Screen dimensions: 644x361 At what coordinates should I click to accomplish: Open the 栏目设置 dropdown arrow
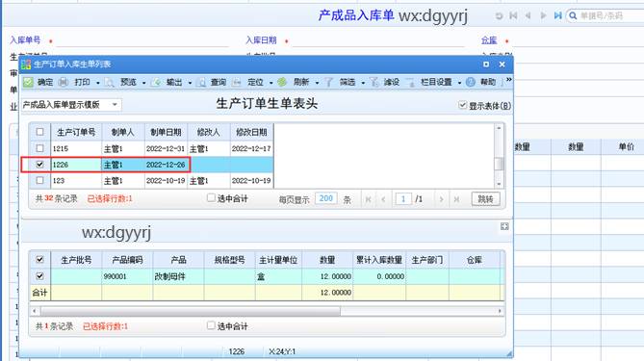pyautogui.click(x=459, y=83)
